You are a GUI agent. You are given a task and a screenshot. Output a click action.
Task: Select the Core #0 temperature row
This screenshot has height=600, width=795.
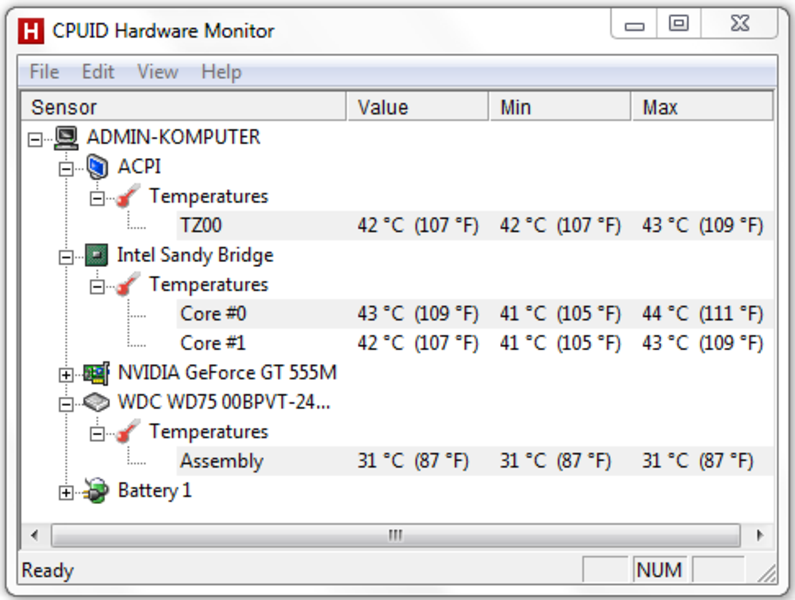tap(475, 314)
